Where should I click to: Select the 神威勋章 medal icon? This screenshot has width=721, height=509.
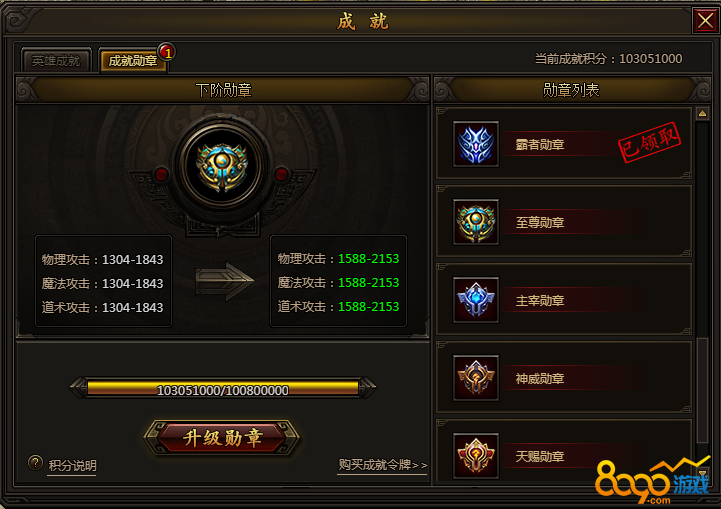475,378
